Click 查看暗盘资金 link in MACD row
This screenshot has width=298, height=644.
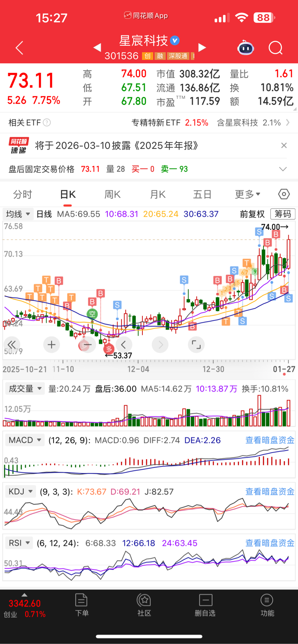point(270,440)
